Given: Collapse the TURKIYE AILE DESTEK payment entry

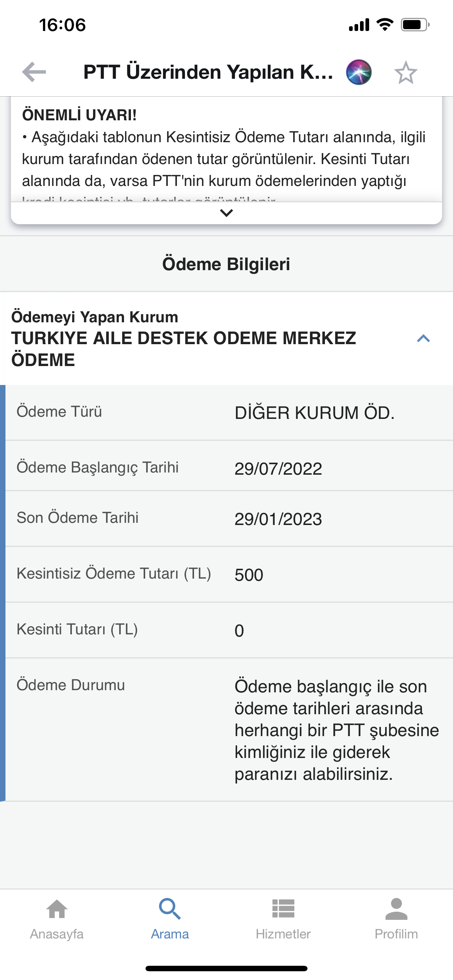Looking at the screenshot, I should click(423, 339).
